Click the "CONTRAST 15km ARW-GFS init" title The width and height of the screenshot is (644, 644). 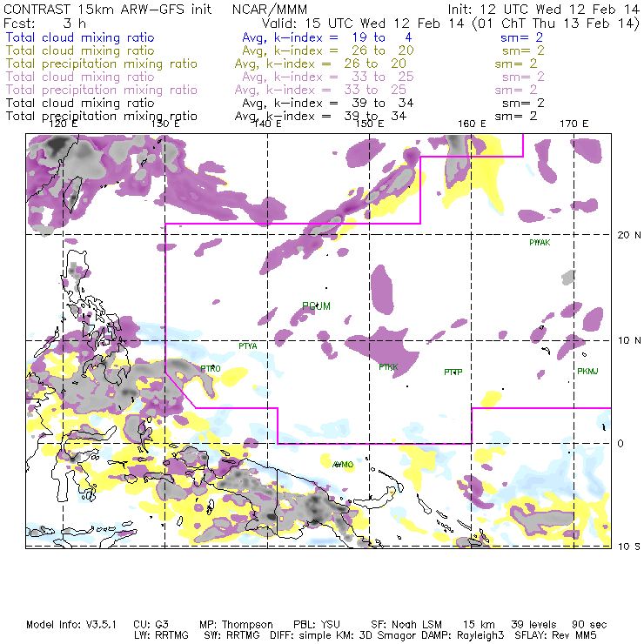click(108, 10)
